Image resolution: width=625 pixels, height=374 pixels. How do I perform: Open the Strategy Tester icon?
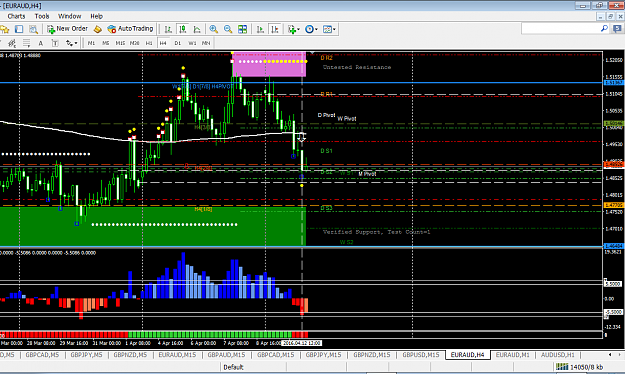pos(33,29)
